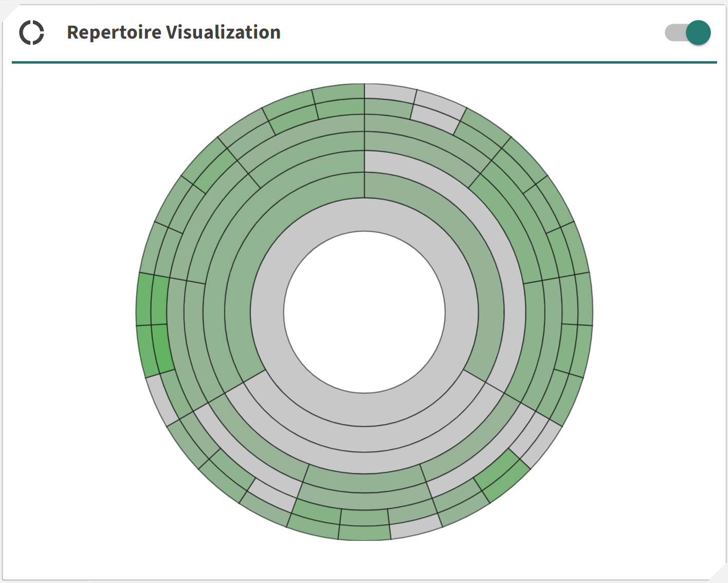Toggle the Repertoire Visualization switch off
Viewport: 728px width, 583px height.
coord(688,33)
